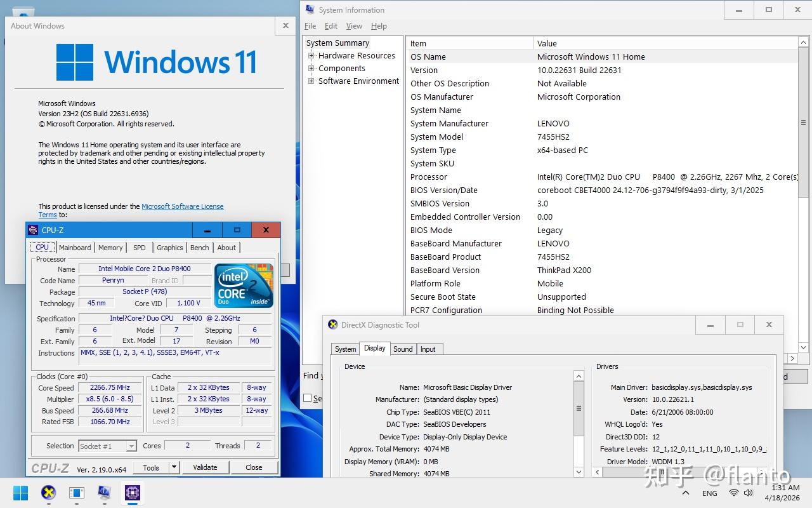Click the DirectX Device panel scrollbar thumb

click(x=579, y=408)
